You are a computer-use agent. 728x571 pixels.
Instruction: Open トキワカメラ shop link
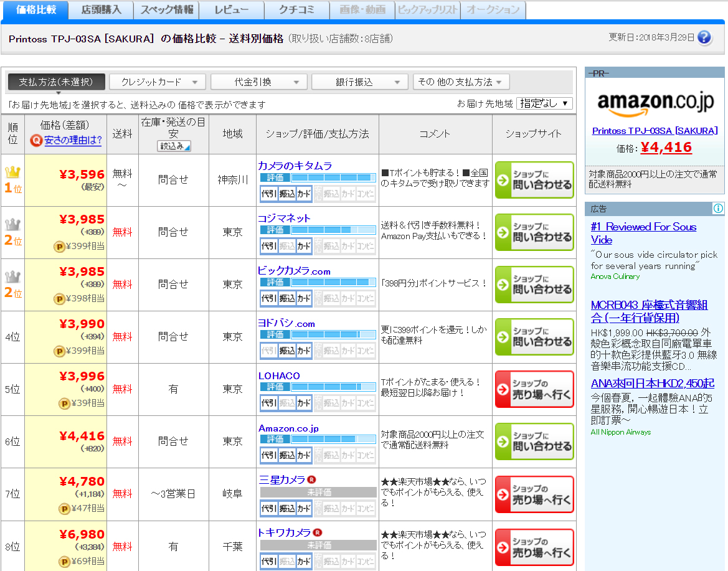click(285, 532)
